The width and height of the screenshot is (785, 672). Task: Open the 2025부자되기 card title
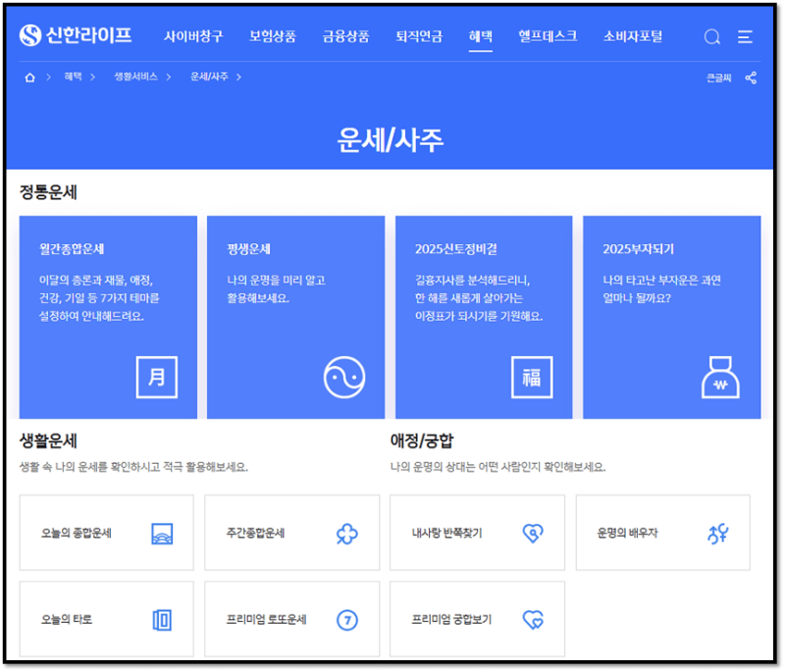pos(639,249)
